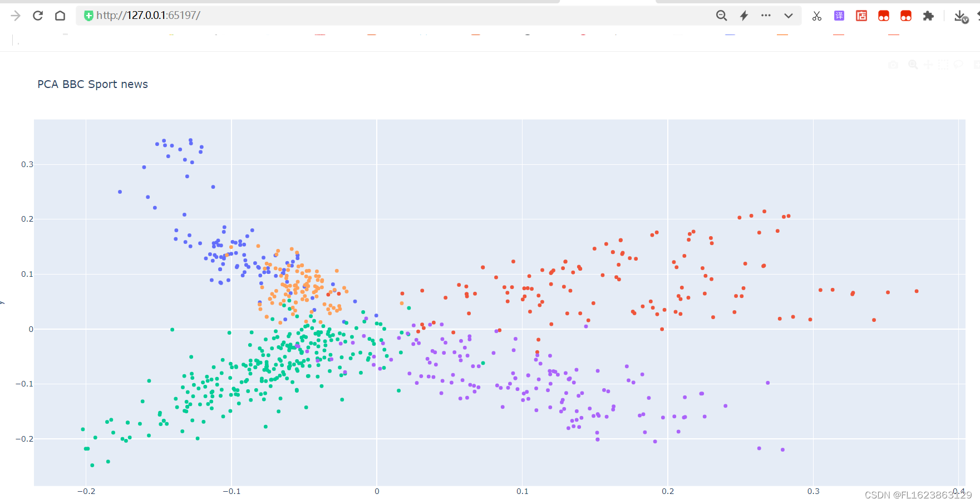This screenshot has height=504, width=980.
Task: Click the rightmost purple data point
Action: (783, 449)
